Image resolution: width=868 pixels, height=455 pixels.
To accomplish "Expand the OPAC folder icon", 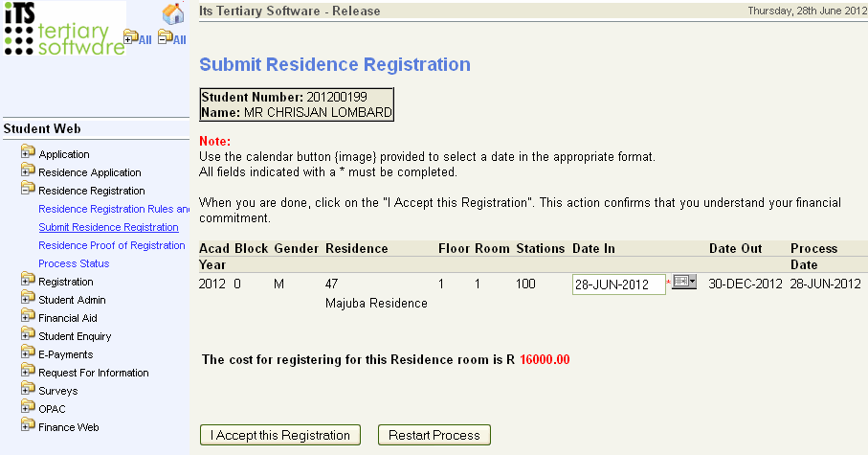I will pyautogui.click(x=28, y=407).
